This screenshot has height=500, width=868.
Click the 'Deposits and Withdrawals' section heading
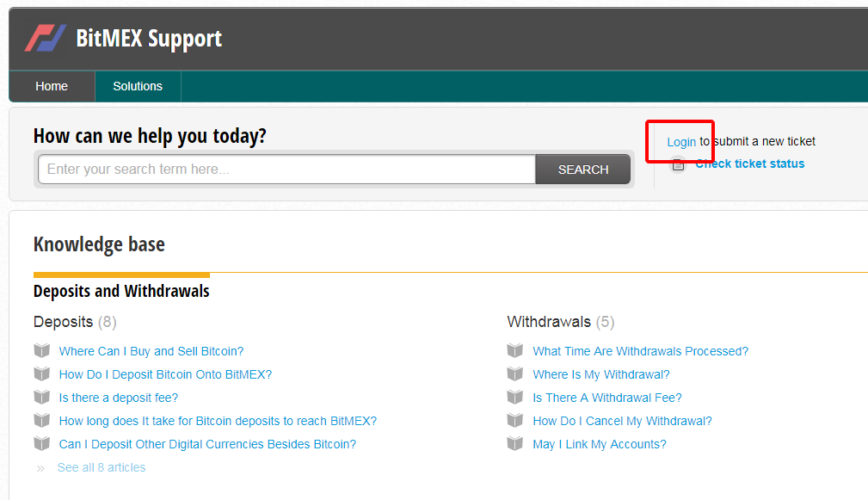[121, 291]
